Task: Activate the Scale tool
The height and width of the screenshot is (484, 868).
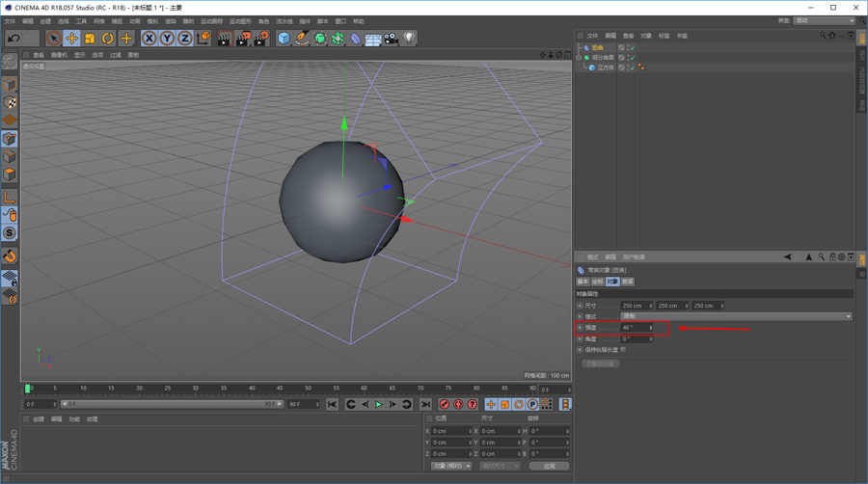Action: pyautogui.click(x=90, y=39)
